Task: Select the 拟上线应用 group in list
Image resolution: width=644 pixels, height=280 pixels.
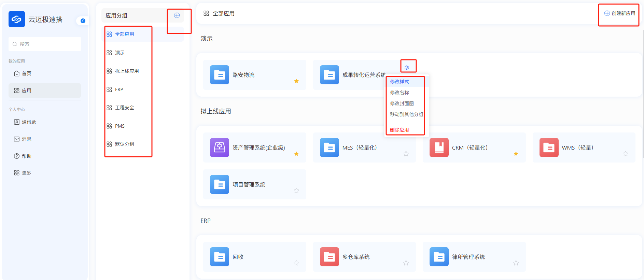Action: pos(127,71)
